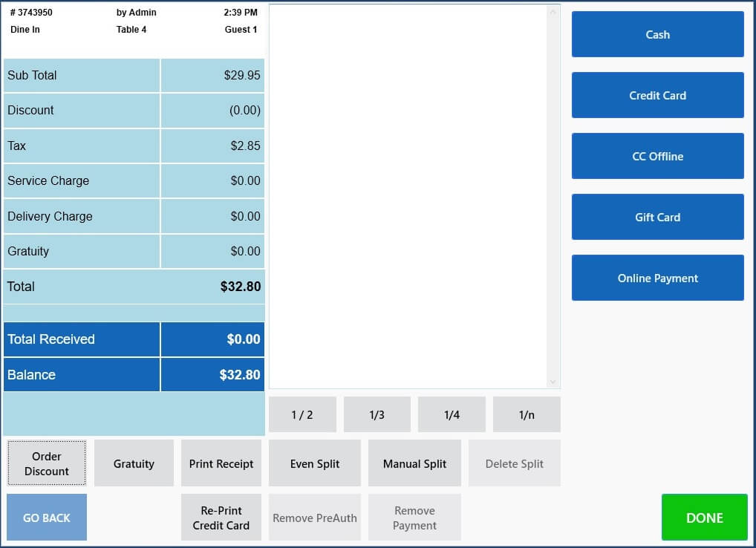This screenshot has height=548, width=756.
Task: Finish the transaction with DONE
Action: (704, 517)
